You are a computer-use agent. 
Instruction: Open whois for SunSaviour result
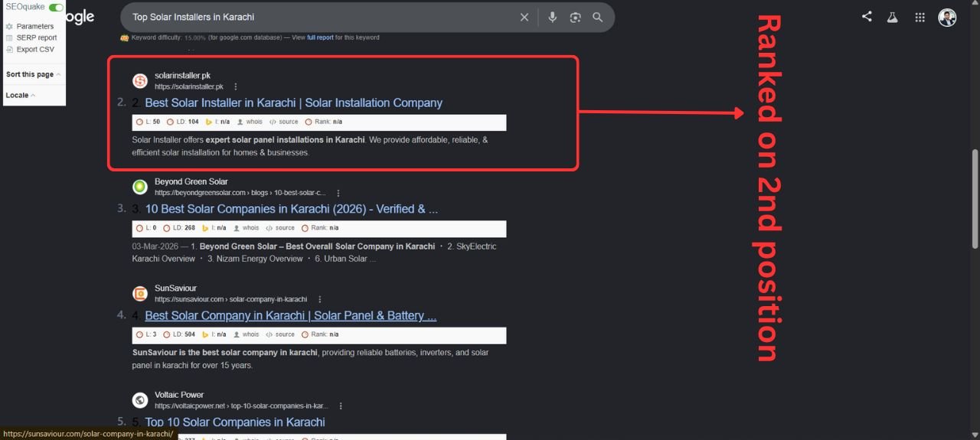pos(246,334)
